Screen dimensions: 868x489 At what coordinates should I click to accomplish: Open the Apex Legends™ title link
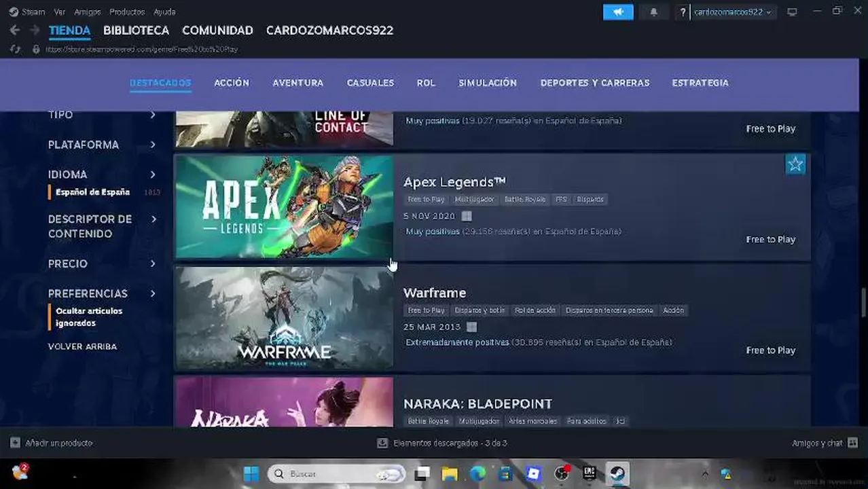click(x=454, y=182)
